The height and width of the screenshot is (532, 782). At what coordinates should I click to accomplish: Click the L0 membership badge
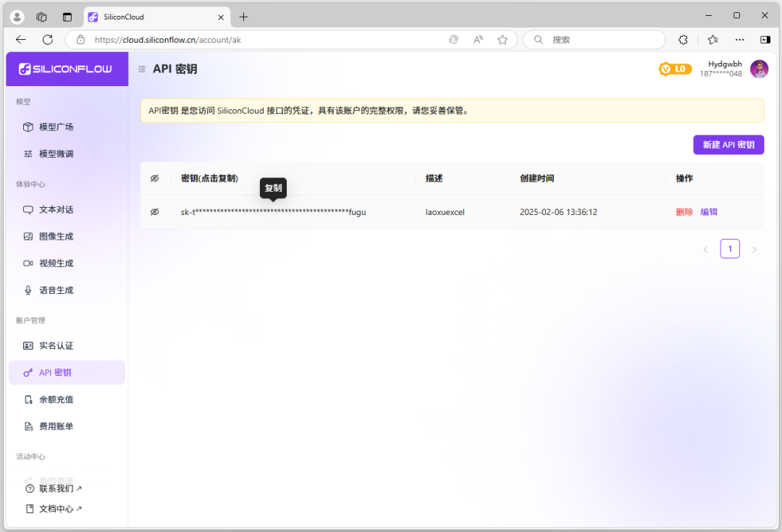click(x=675, y=68)
